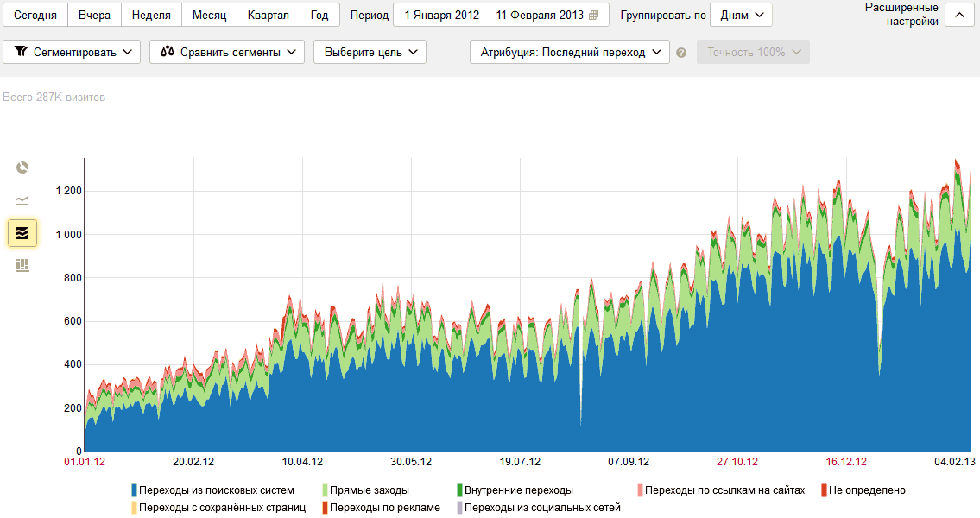Select the Квартал period tab

click(268, 14)
